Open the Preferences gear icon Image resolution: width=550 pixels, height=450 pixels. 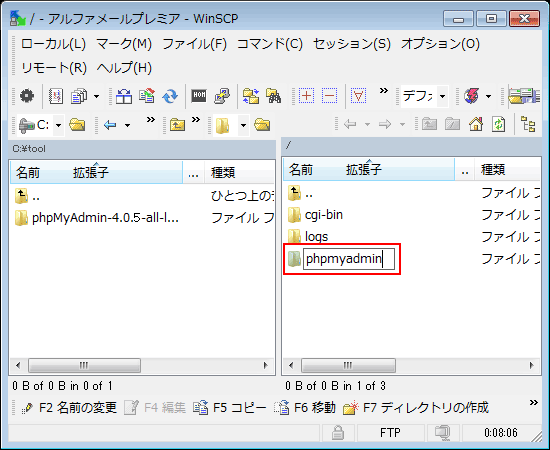[27, 96]
